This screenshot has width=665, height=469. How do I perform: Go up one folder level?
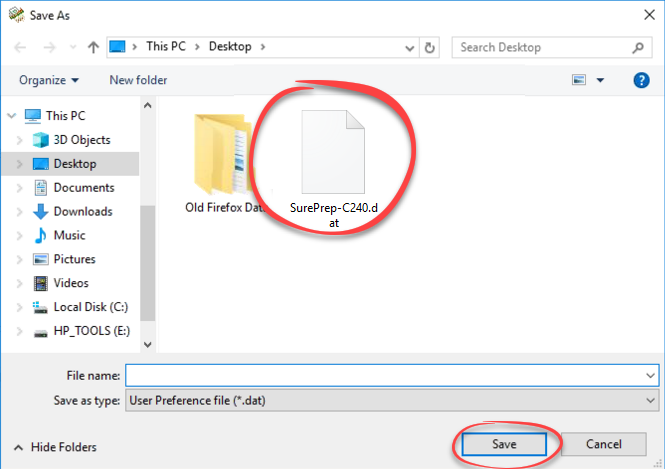(x=93, y=47)
